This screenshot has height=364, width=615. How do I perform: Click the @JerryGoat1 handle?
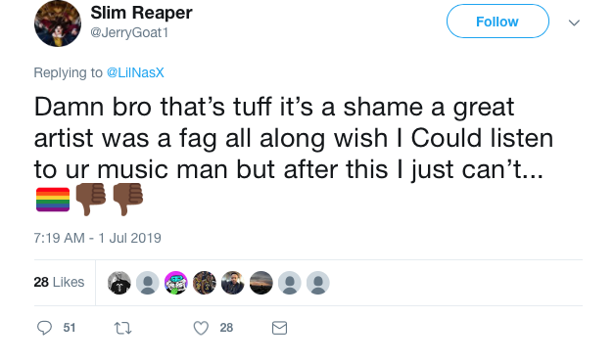click(129, 33)
